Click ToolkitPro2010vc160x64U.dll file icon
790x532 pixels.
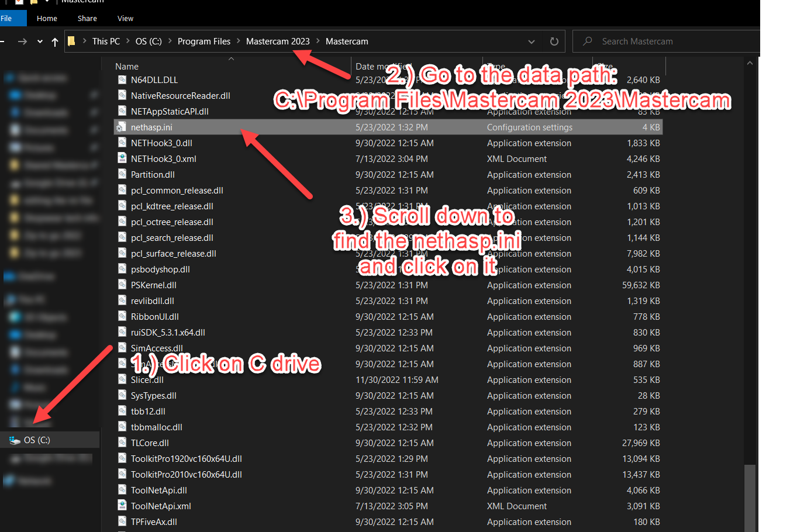[x=122, y=474]
